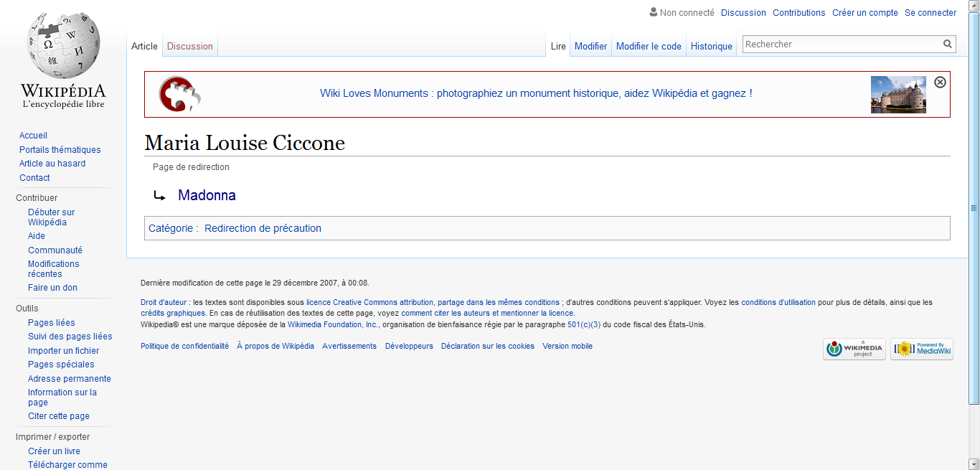Click the Développeurs footer link
The width and height of the screenshot is (980, 470).
409,346
